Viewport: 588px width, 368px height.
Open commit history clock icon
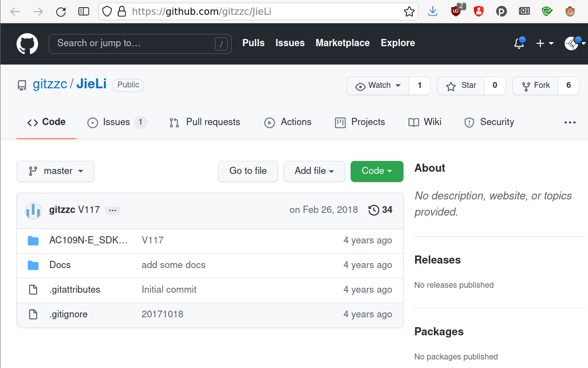pos(373,210)
